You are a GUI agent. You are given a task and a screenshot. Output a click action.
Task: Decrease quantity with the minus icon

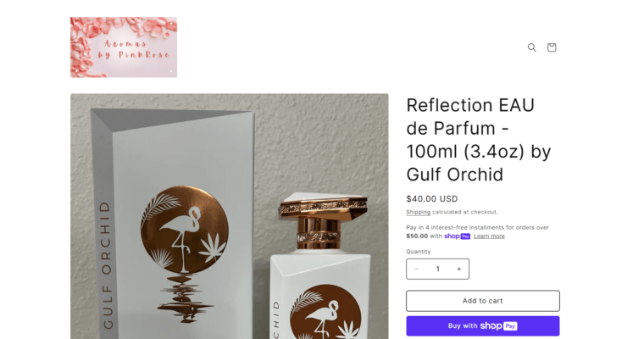pyautogui.click(x=416, y=269)
